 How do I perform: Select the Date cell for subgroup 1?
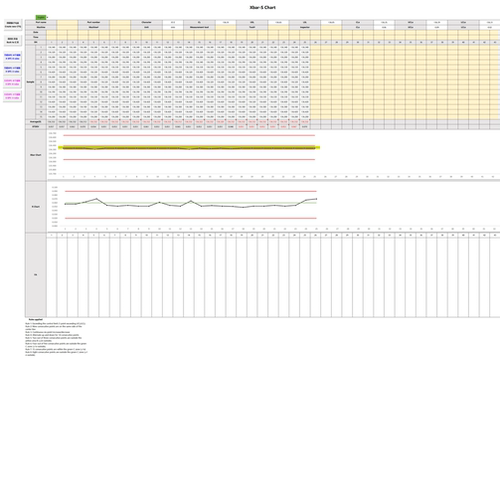pos(52,32)
